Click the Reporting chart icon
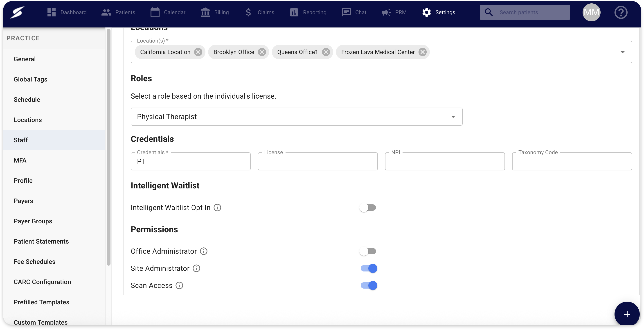 coord(294,12)
